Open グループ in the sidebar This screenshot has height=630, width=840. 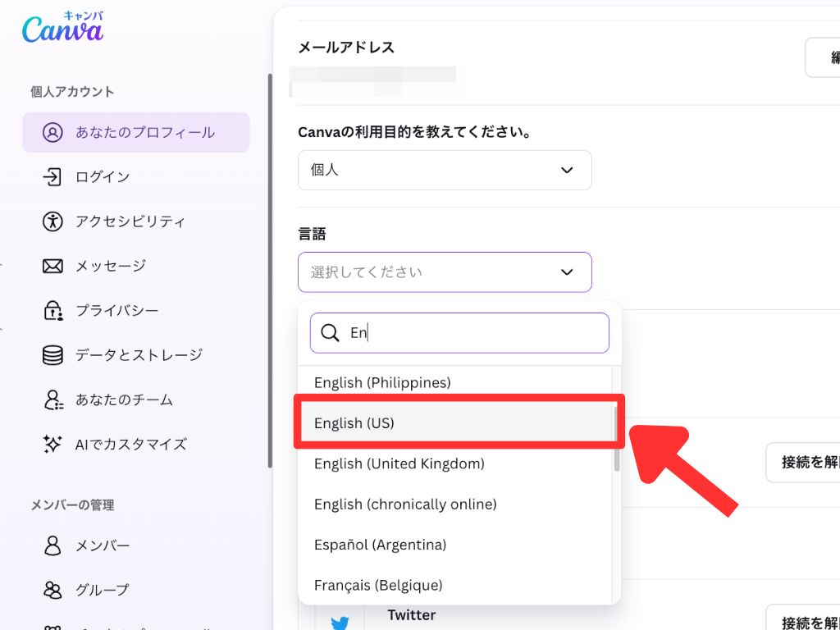point(102,590)
